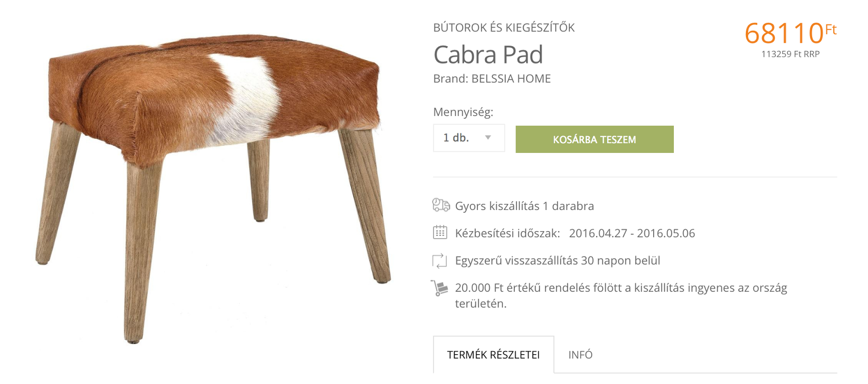
Task: Open the Infó tab
Action: [x=580, y=355]
